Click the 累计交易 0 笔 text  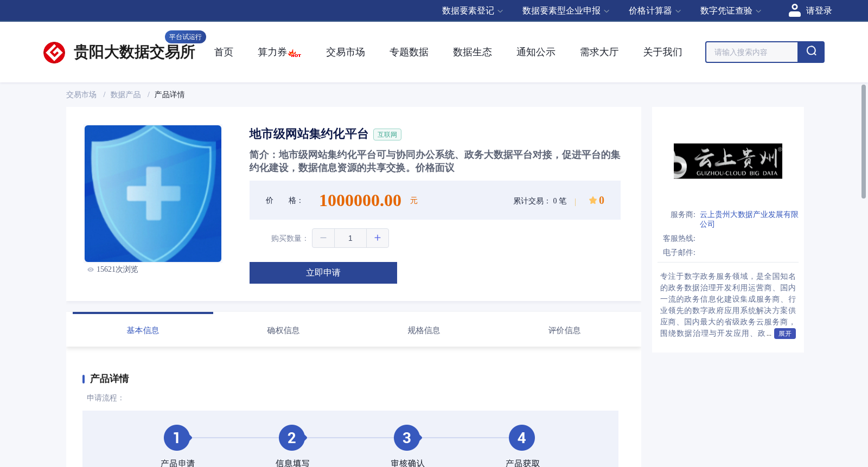click(x=540, y=201)
